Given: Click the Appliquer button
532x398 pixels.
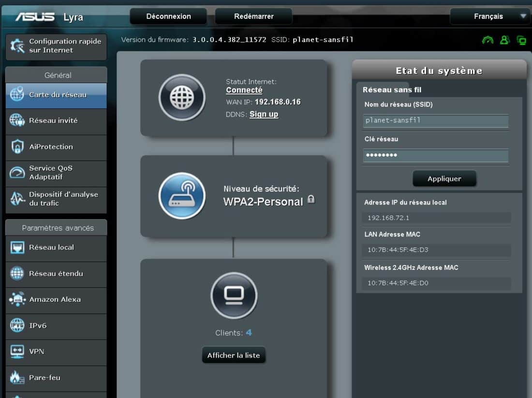Looking at the screenshot, I should pyautogui.click(x=444, y=178).
